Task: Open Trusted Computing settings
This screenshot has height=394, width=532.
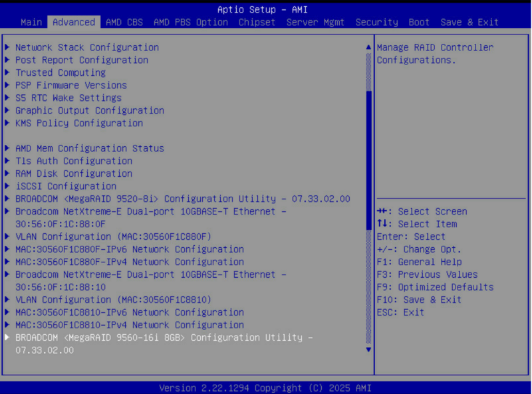Action: pos(61,72)
